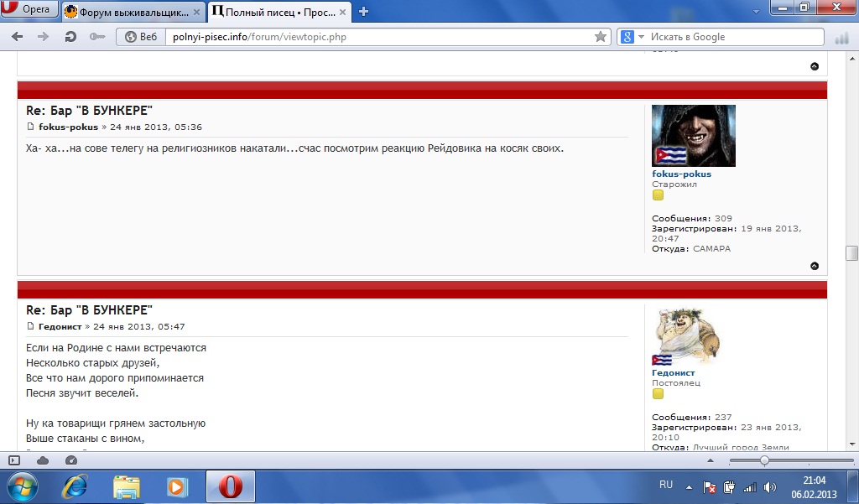
Task: Open fokus-pokus author link in post header
Action: 68,127
